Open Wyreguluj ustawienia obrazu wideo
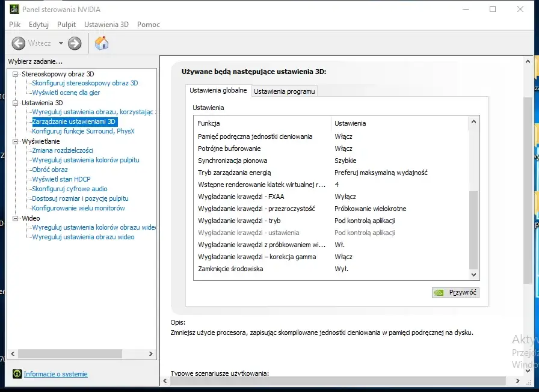Image resolution: width=539 pixels, height=392 pixels. [x=83, y=237]
